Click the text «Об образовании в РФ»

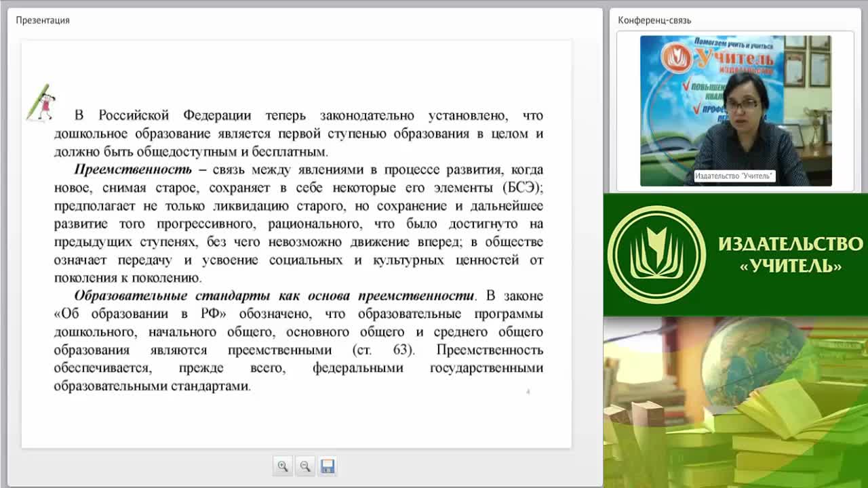pyautogui.click(x=140, y=314)
